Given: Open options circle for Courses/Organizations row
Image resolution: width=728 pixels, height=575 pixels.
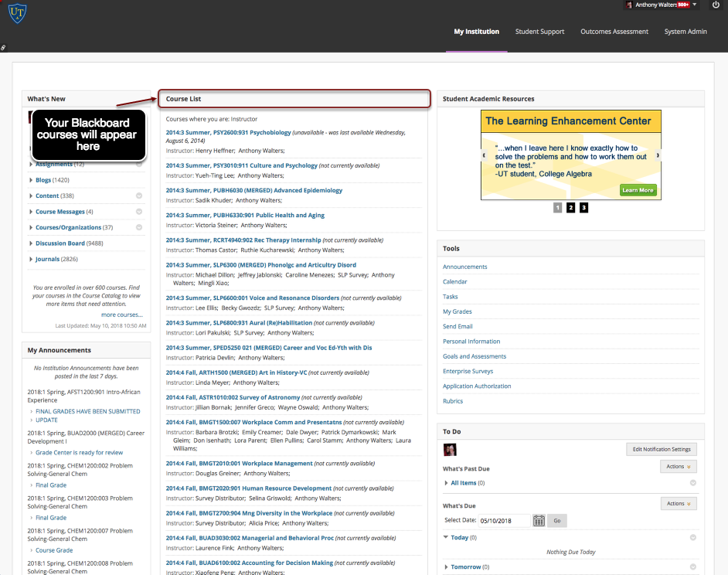Looking at the screenshot, I should (x=139, y=227).
